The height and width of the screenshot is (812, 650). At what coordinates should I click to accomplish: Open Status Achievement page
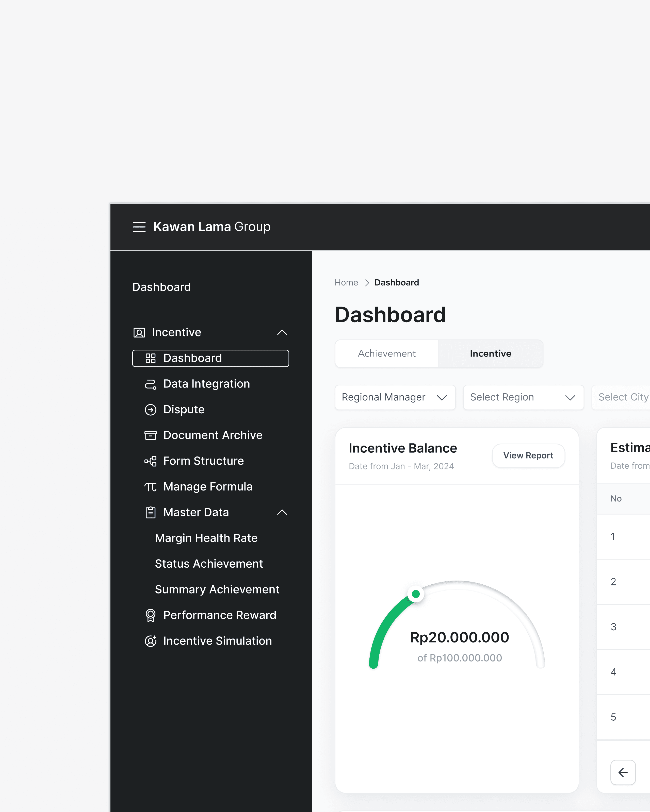tap(209, 564)
